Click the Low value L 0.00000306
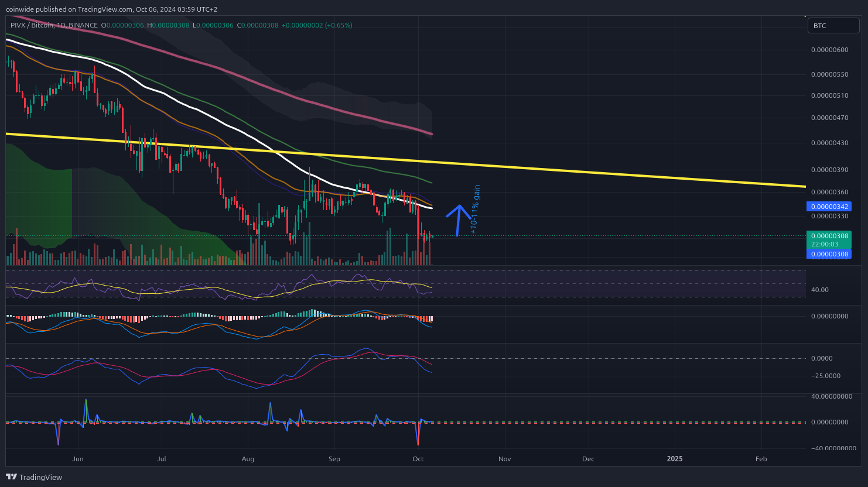Image resolution: width=868 pixels, height=487 pixels. click(x=213, y=25)
